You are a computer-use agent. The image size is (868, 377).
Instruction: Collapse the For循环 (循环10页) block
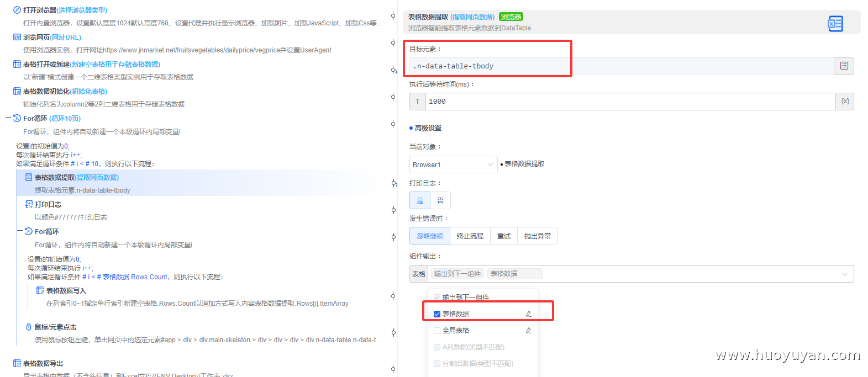coord(8,118)
